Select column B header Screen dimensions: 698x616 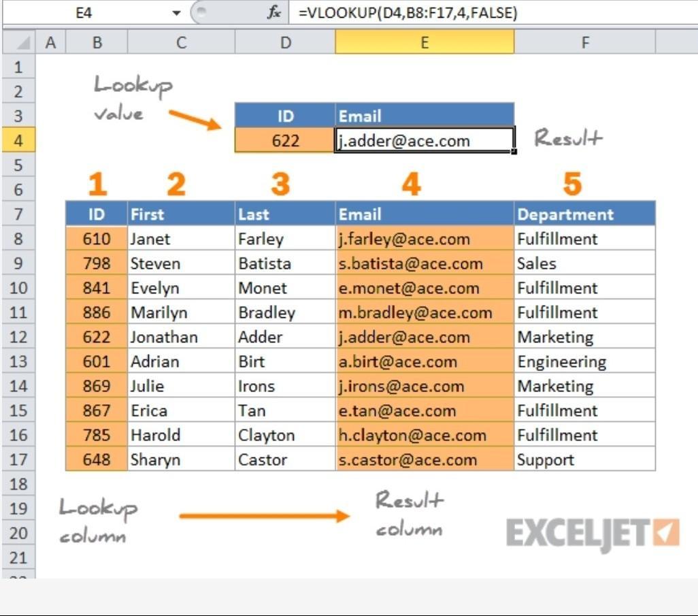(97, 42)
